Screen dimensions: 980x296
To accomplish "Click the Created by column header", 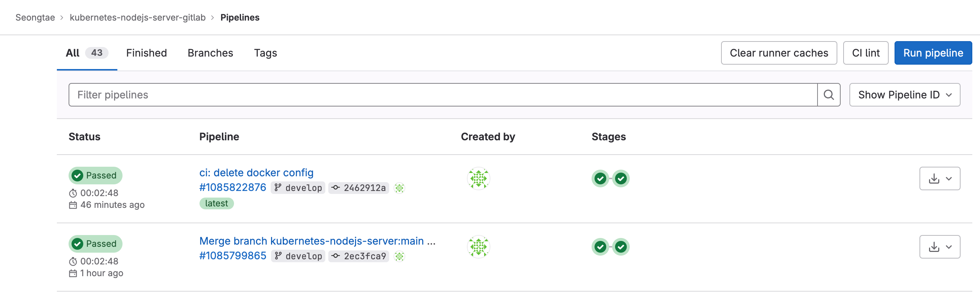I will tap(488, 137).
